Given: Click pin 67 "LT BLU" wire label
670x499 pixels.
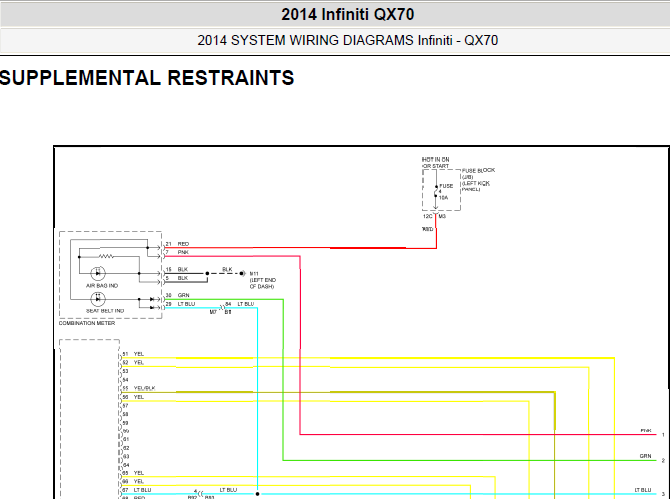Looking at the screenshot, I should coord(142,490).
